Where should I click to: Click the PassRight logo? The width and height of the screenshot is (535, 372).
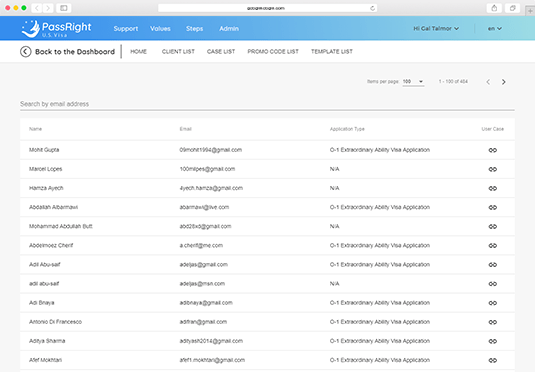point(56,28)
